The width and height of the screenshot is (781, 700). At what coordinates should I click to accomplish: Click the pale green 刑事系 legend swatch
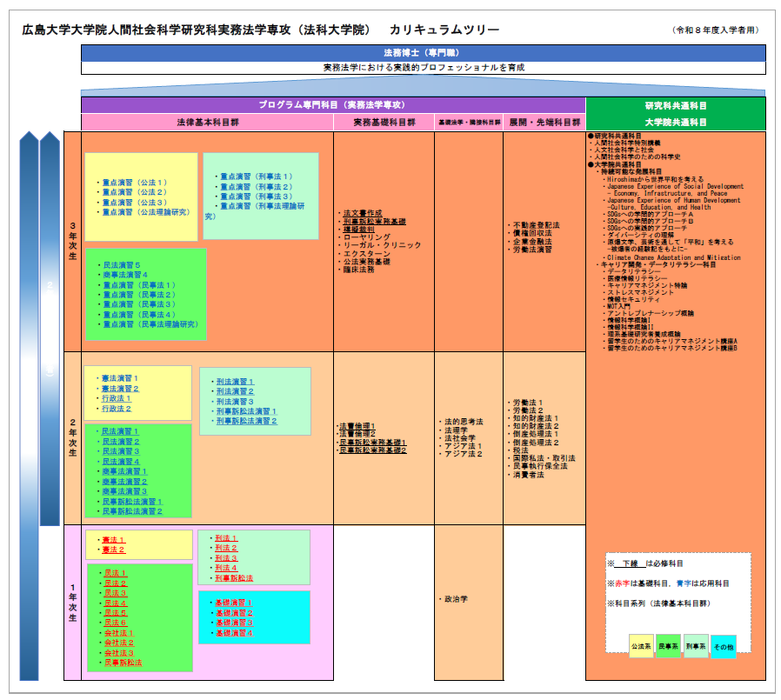click(695, 646)
